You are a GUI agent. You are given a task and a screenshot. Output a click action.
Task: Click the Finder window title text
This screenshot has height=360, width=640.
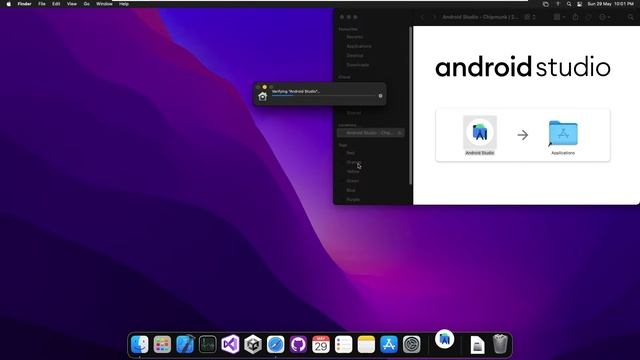pos(480,17)
